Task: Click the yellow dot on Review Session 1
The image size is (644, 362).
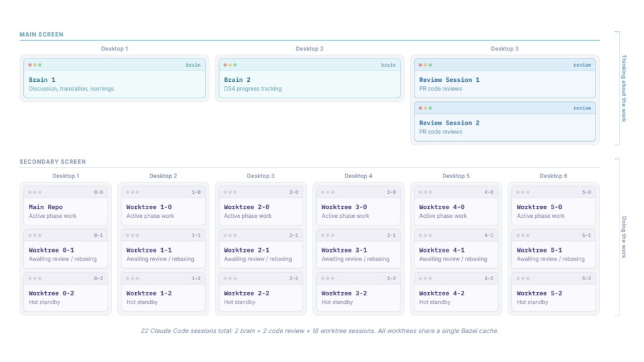Action: tap(425, 65)
